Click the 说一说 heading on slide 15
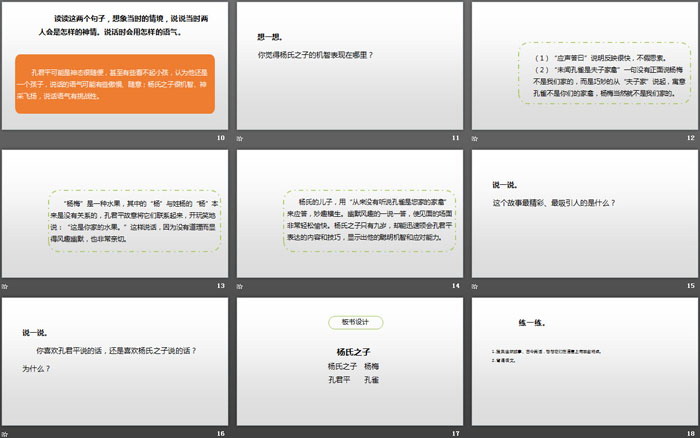Image resolution: width=700 pixels, height=438 pixels. (x=504, y=184)
